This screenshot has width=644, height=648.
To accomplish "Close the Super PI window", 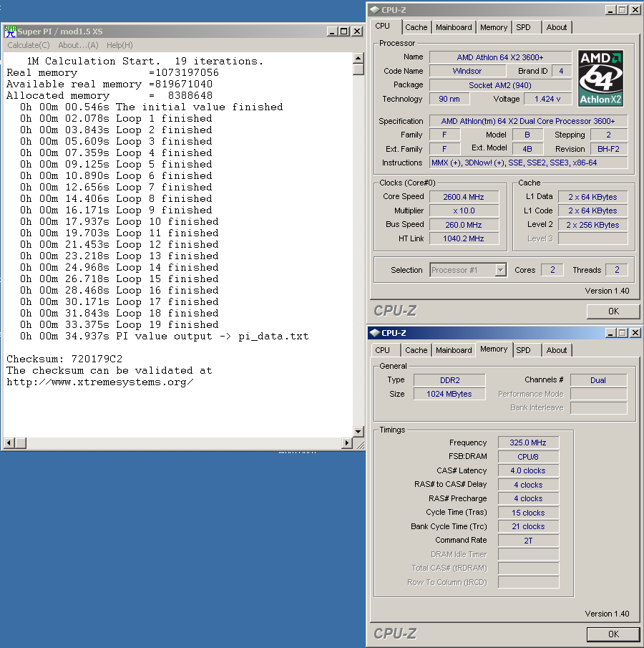I will click(x=357, y=32).
